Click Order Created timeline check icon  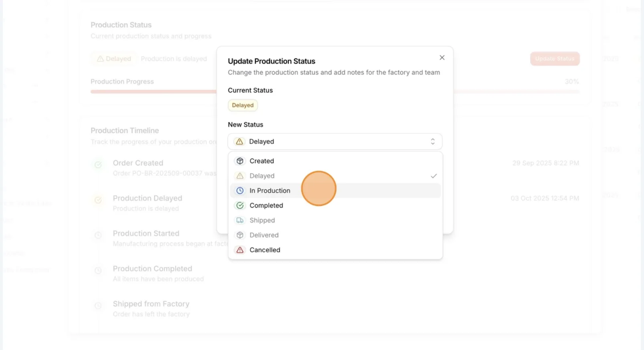[x=98, y=165]
